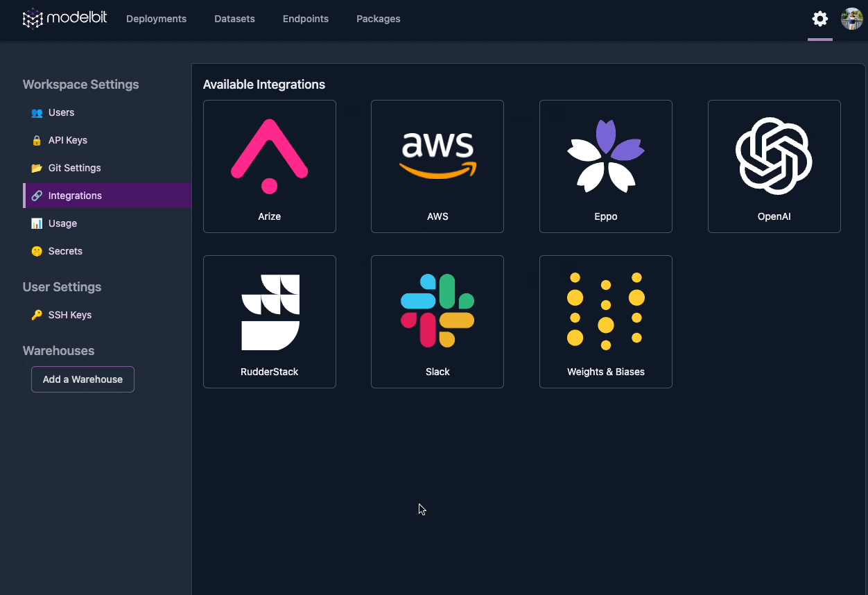Open the settings gear icon
Viewport: 868px width, 595px height.
[x=820, y=19]
